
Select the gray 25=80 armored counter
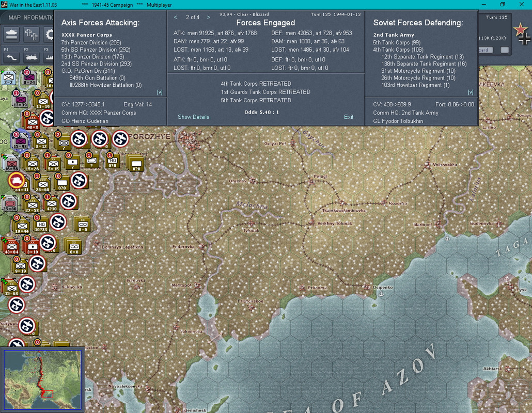tap(10, 204)
